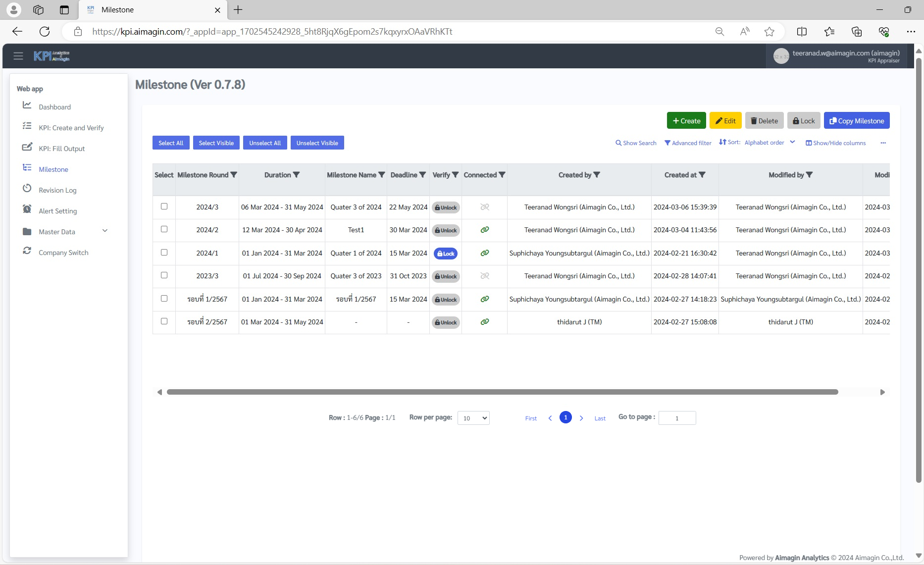Check the 2024/3 milestone row checkbox
The image size is (924, 565).
point(164,206)
